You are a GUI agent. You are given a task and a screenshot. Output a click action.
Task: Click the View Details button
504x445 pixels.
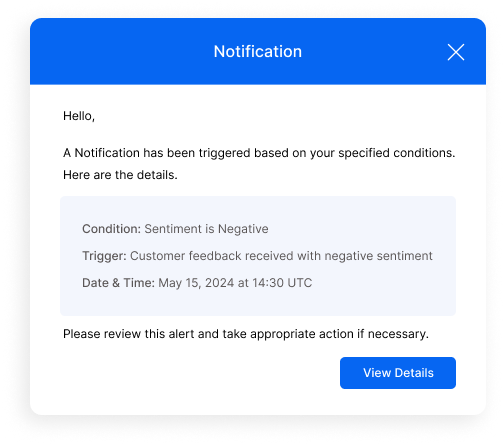tap(398, 373)
